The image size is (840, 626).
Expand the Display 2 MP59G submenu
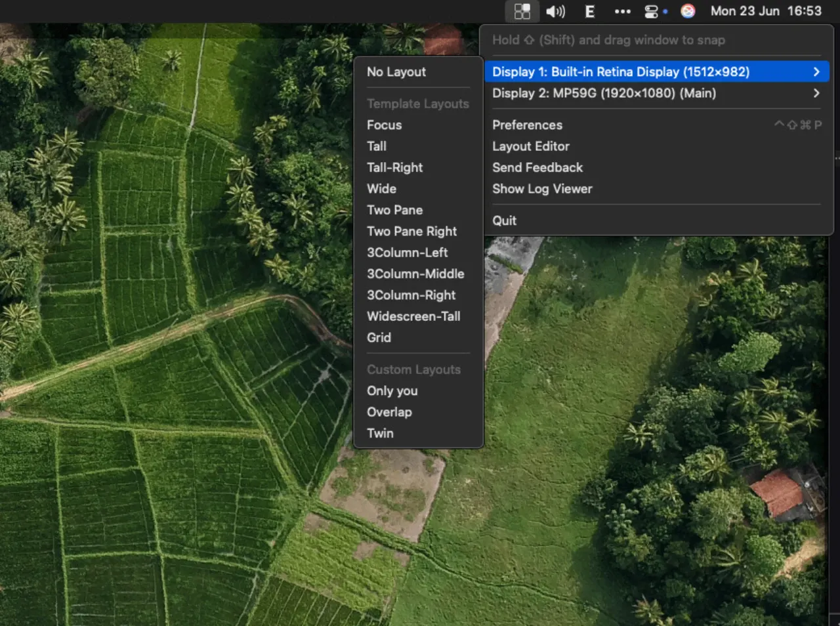657,93
